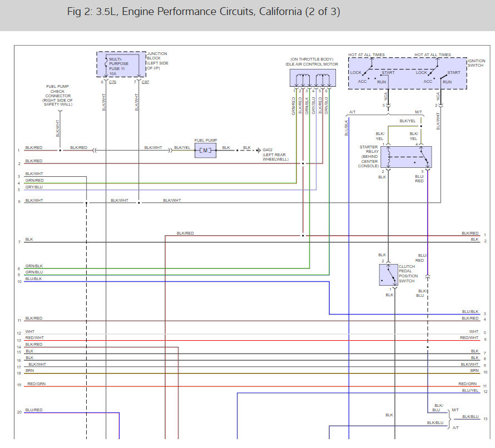This screenshot has height=448, width=495.
Task: Click the BLU/YEL wire label
Action: [470, 391]
